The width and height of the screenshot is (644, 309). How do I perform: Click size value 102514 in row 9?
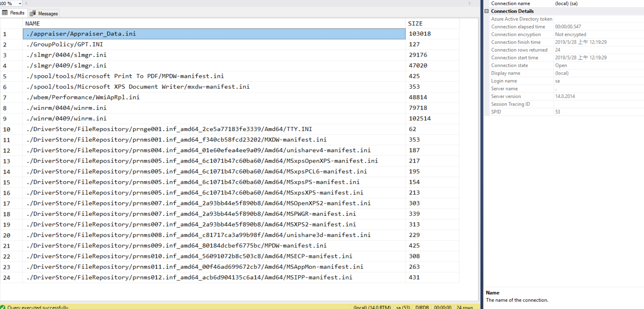(x=420, y=119)
